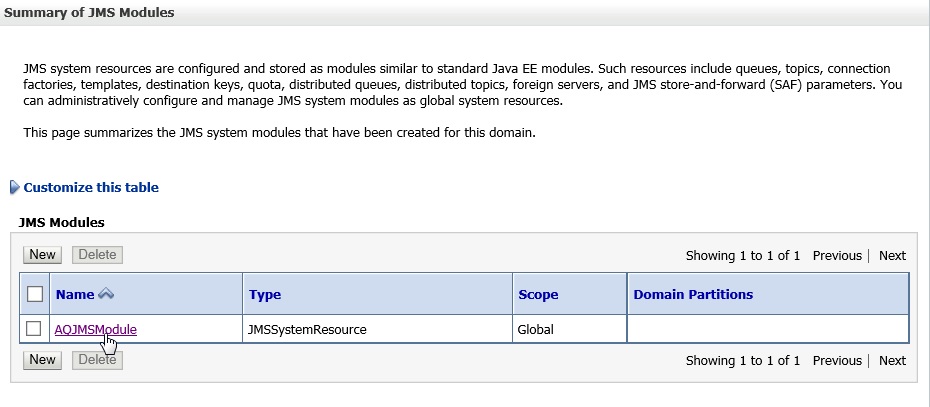
Task: Open the Customize this table link
Action: [91, 188]
